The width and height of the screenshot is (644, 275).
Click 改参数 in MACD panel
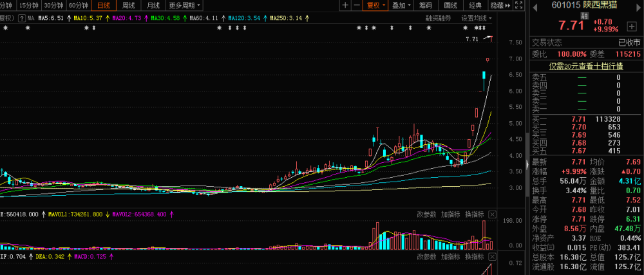click(x=426, y=257)
